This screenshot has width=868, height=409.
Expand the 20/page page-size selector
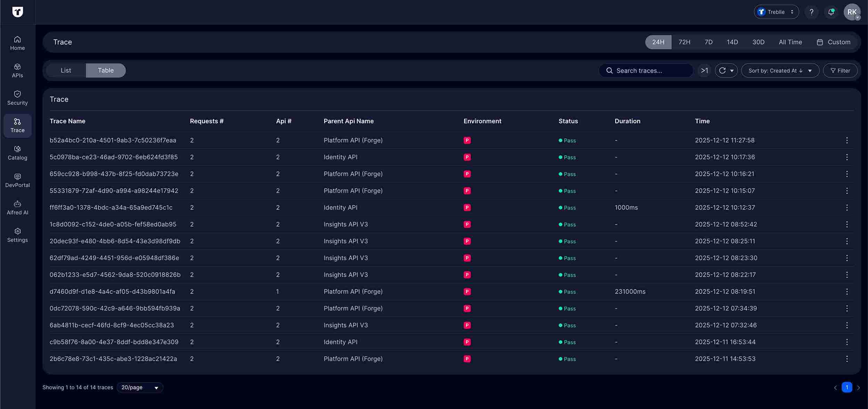point(139,387)
